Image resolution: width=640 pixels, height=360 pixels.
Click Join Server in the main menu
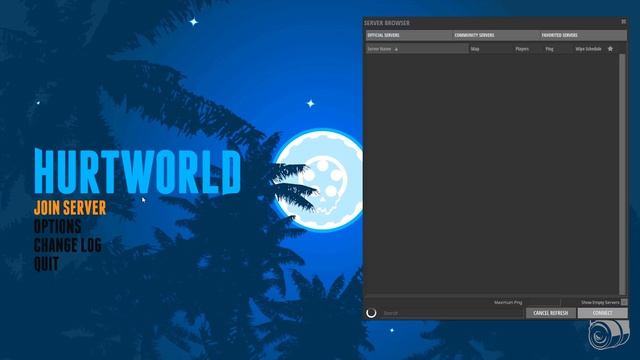70,208
